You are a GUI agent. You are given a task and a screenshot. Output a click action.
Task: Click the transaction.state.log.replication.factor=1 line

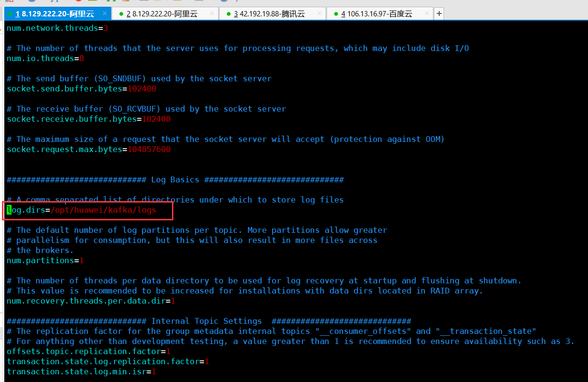tap(108, 362)
